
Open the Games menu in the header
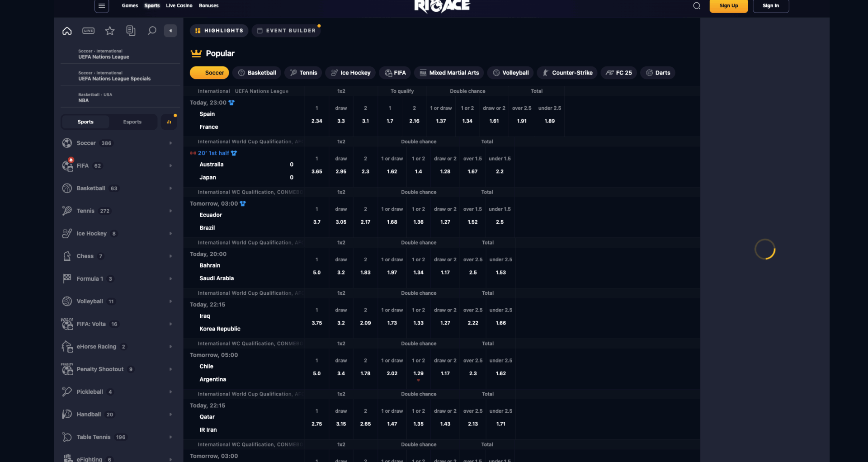[130, 6]
